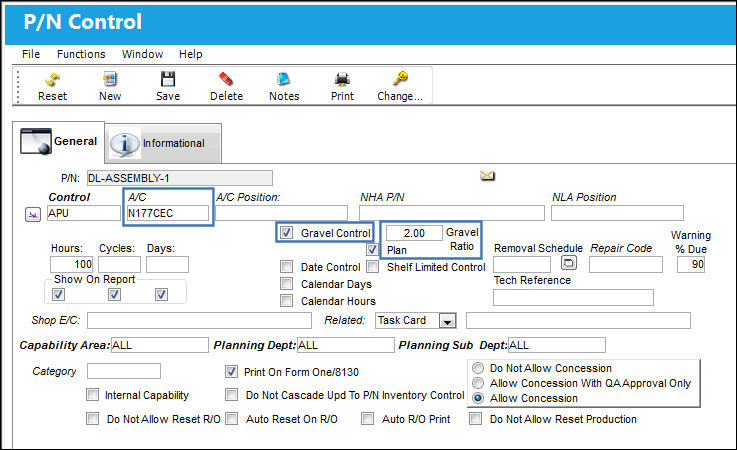Check Do Not Allow Reset R/O
This screenshot has height=450, width=737.
[x=93, y=418]
